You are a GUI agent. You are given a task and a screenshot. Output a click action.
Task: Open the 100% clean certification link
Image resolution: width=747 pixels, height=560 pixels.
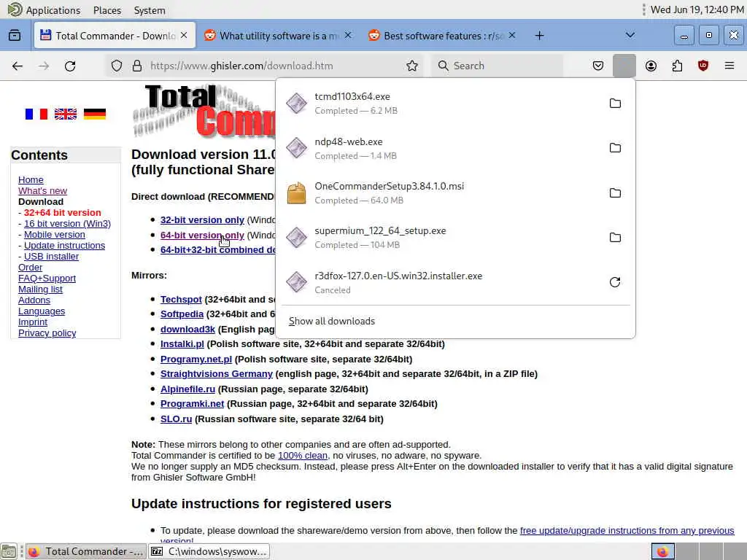(303, 455)
